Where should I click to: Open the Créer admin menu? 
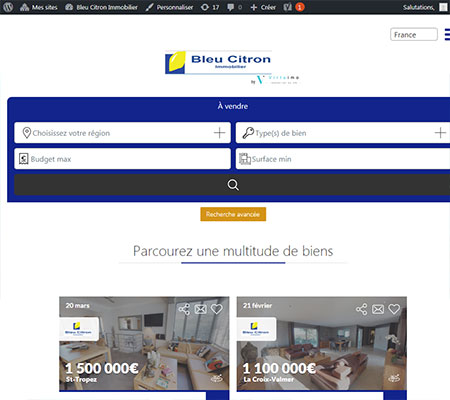(263, 7)
